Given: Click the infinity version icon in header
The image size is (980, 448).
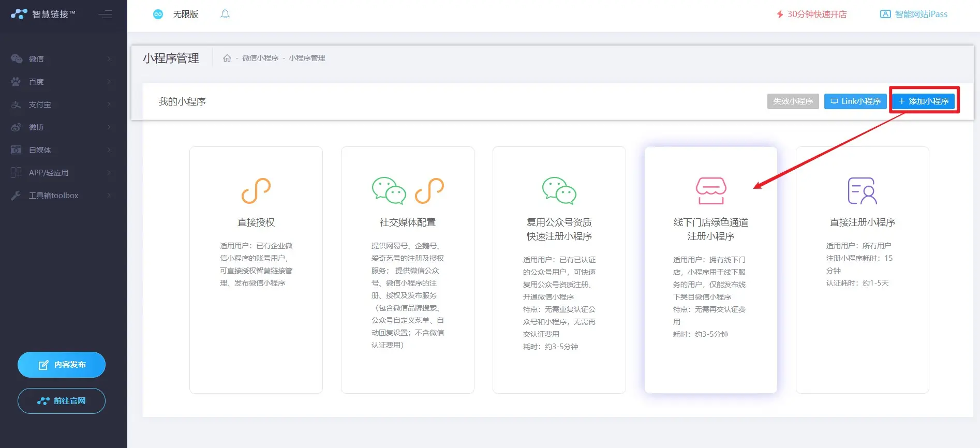Looking at the screenshot, I should (158, 14).
